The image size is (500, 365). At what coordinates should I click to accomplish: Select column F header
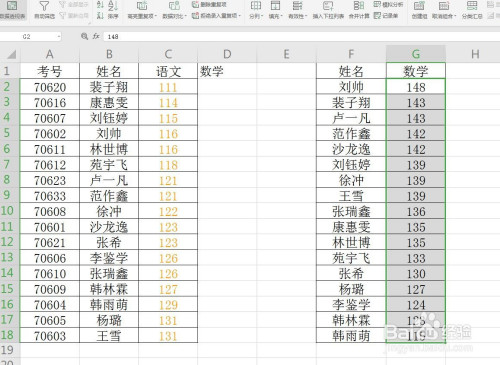coord(351,54)
